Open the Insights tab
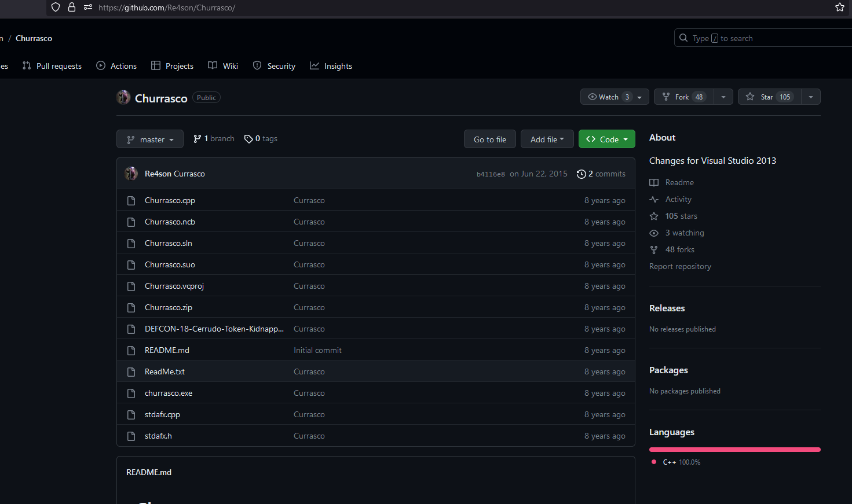 (x=331, y=66)
